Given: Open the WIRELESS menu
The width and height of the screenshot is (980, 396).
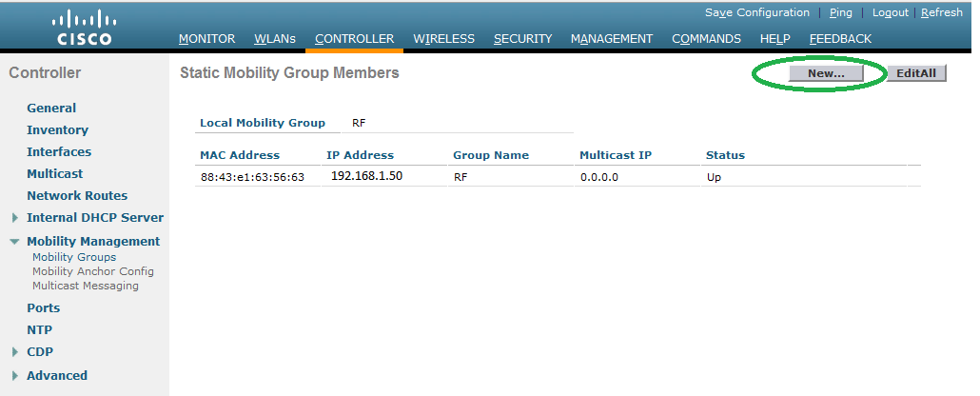Looking at the screenshot, I should 443,39.
